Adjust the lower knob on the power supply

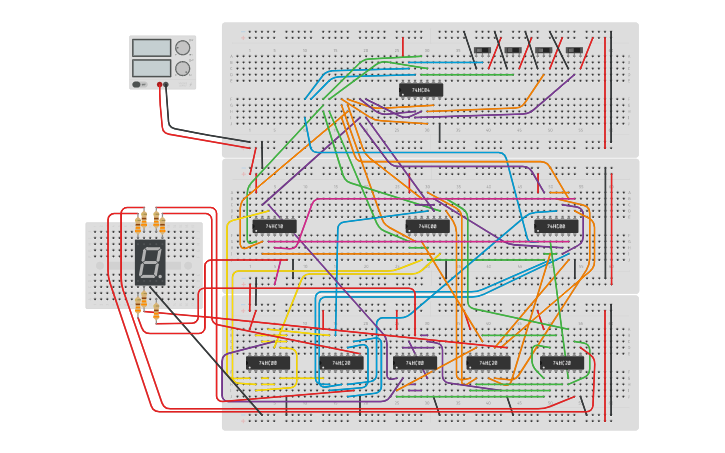click(183, 68)
